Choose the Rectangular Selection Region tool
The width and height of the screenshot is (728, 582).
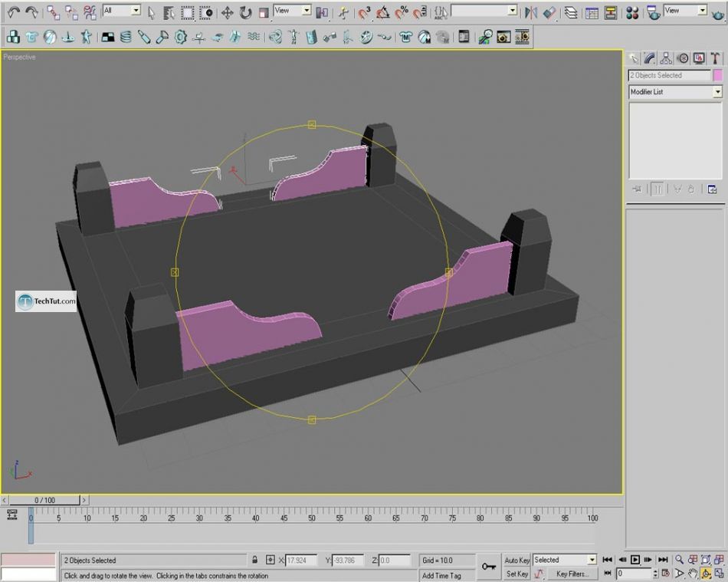[x=188, y=12]
